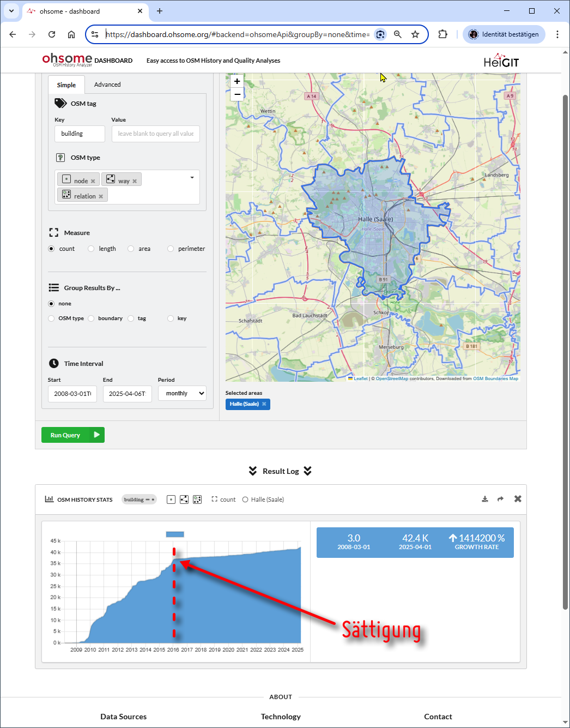
Task: Remove the relation OSM type chip
Action: click(x=101, y=197)
